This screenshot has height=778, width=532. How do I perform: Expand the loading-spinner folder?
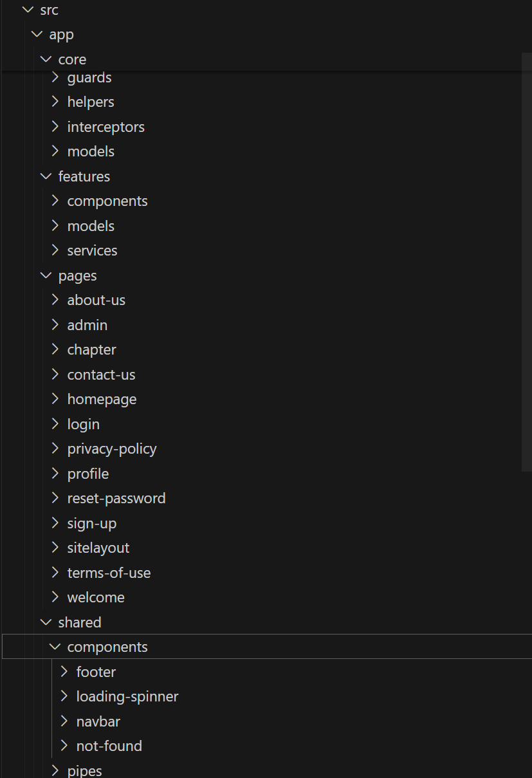pos(64,696)
